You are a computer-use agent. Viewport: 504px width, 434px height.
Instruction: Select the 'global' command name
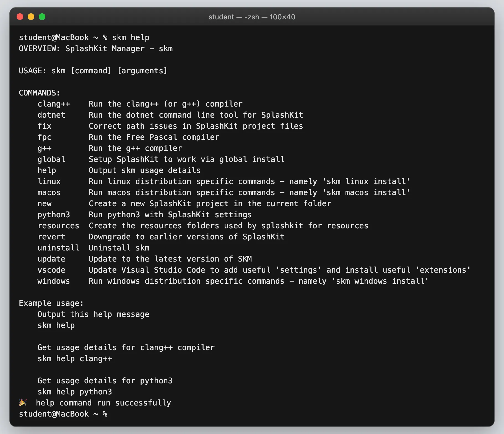click(51, 159)
